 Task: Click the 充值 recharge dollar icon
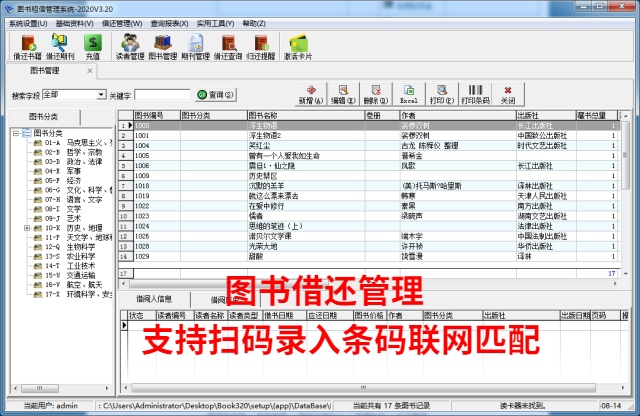(93, 48)
